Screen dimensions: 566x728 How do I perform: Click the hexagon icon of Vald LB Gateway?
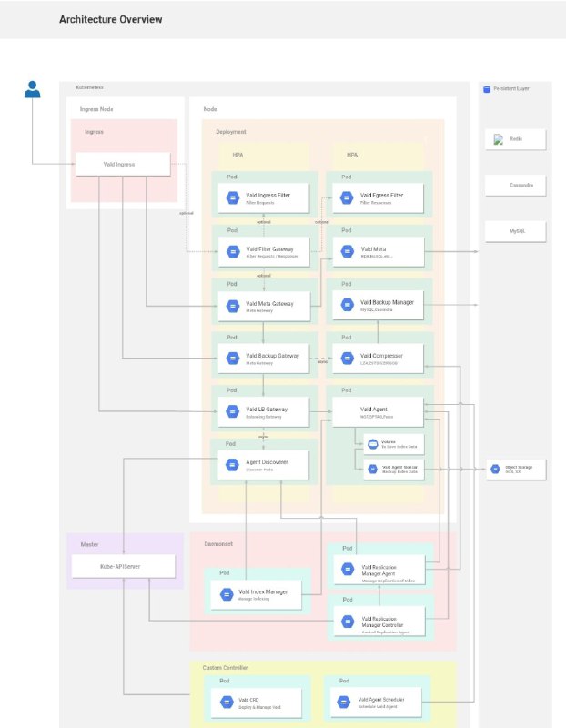pos(233,411)
